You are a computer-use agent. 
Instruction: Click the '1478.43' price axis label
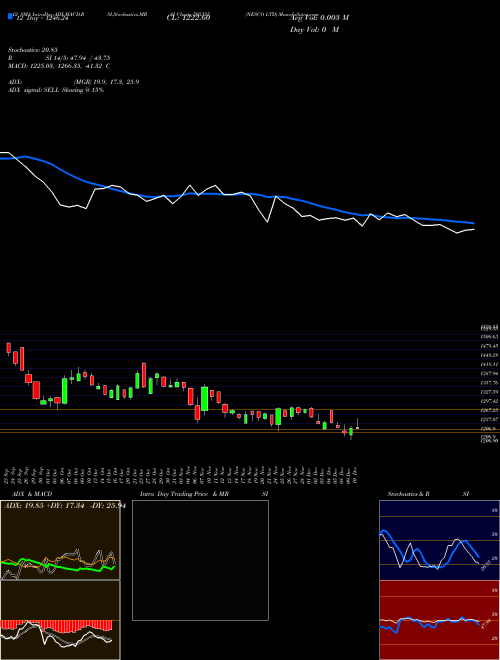[490, 346]
